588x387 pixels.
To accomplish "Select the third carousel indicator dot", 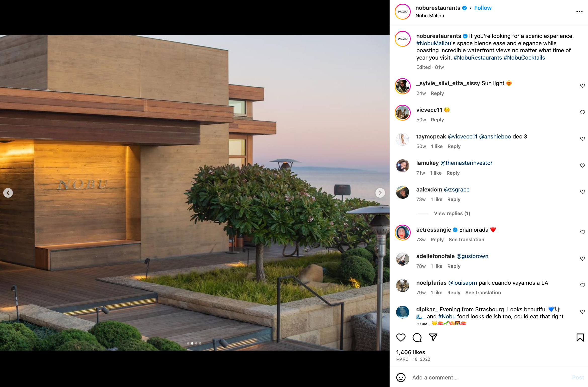I will pyautogui.click(x=196, y=343).
